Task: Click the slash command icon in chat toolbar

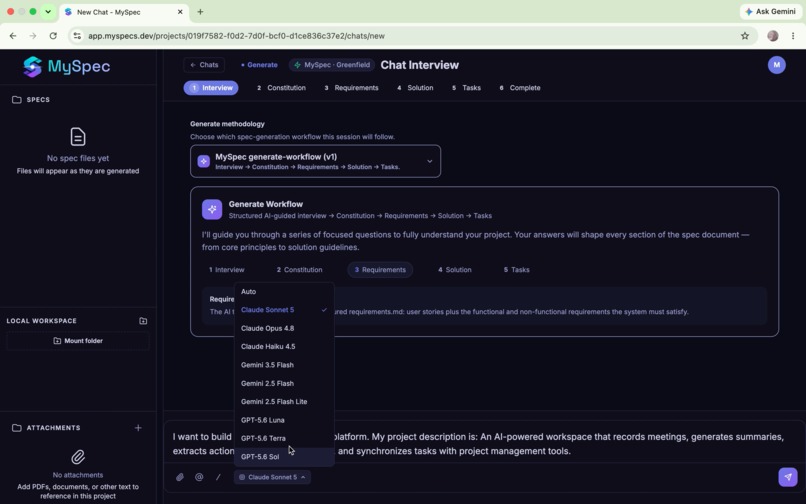Action: click(x=218, y=477)
